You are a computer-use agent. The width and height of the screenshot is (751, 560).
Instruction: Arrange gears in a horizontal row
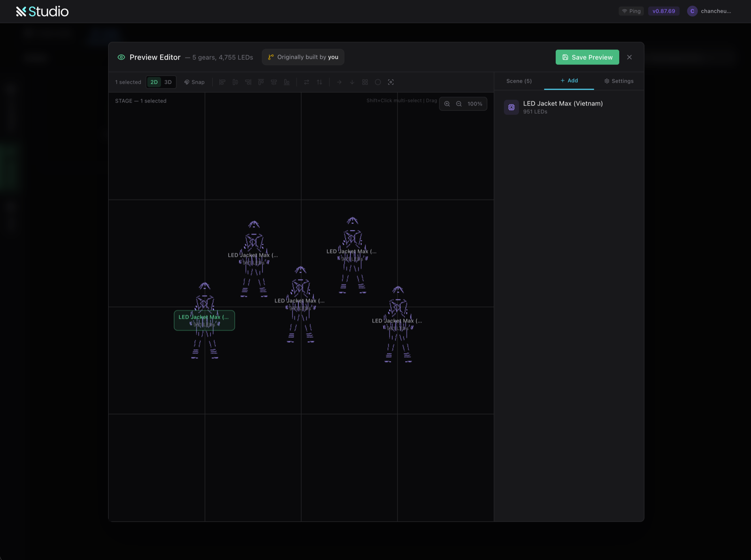pos(339,82)
